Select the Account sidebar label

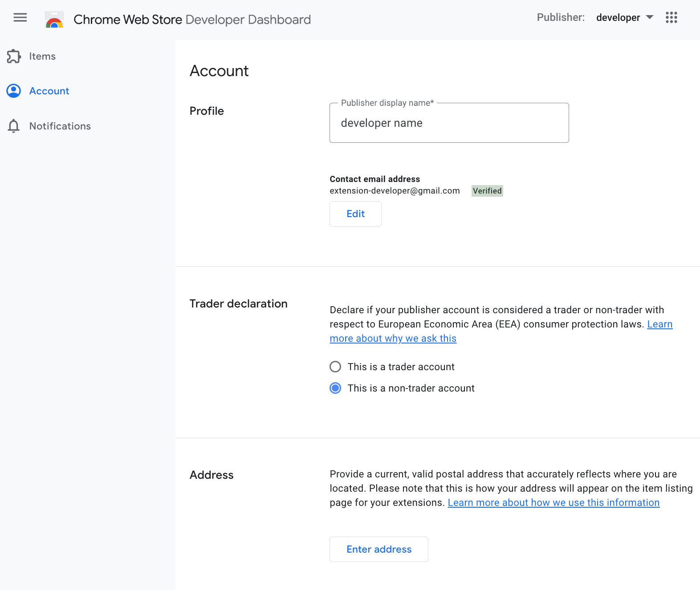pos(49,91)
